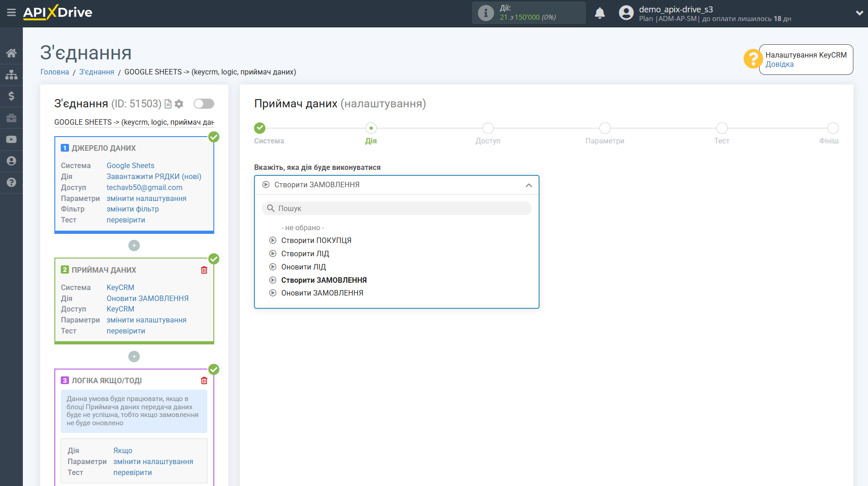The width and height of the screenshot is (868, 486).
Task: Click the actions counter 21 з 150'000
Action: 528,17
